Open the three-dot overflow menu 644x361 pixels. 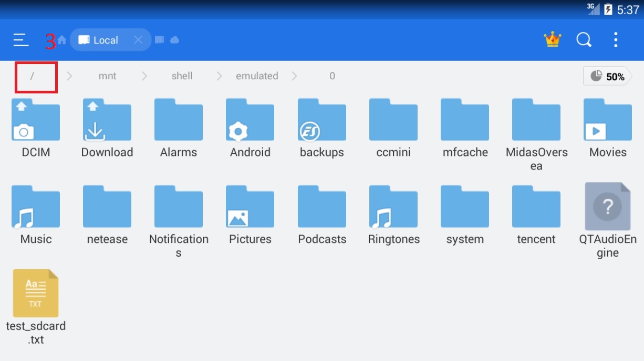[616, 40]
